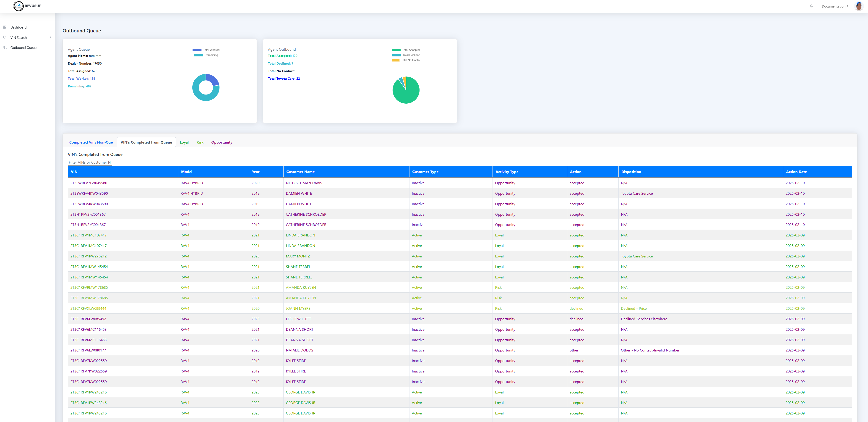Switch to Completed Vins Non-Que tab
Screen dimensions: 868x422
tap(91, 142)
